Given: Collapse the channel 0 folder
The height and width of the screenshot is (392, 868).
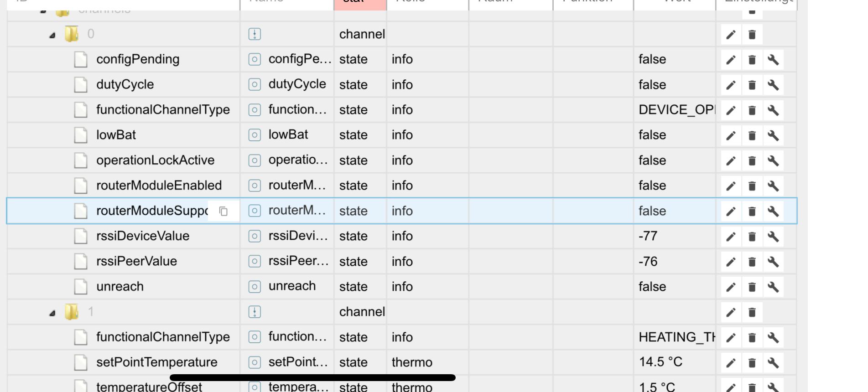Looking at the screenshot, I should click(x=52, y=35).
